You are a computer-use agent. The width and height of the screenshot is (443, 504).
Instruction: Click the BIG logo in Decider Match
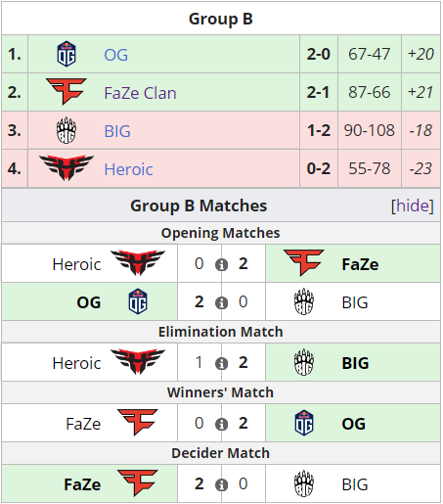(304, 483)
